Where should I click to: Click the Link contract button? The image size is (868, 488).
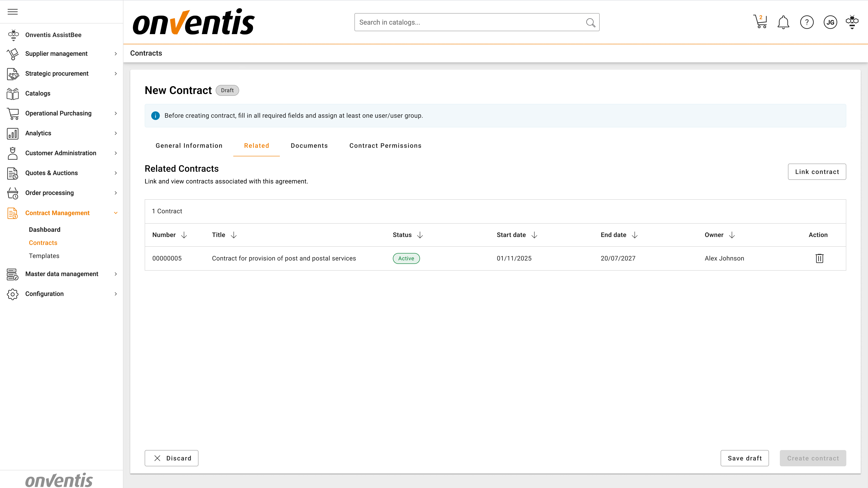point(817,172)
